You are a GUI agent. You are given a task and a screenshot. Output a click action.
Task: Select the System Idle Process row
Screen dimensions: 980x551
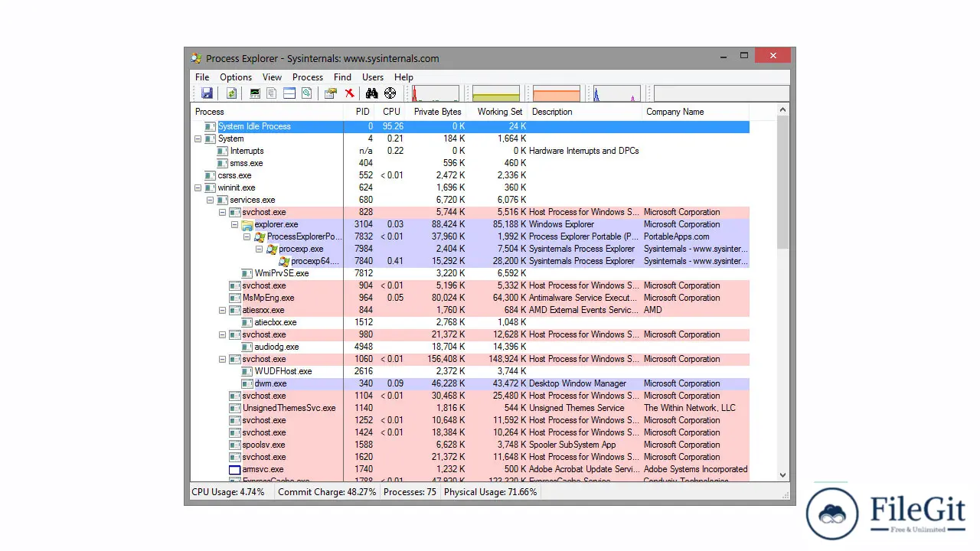click(x=470, y=126)
